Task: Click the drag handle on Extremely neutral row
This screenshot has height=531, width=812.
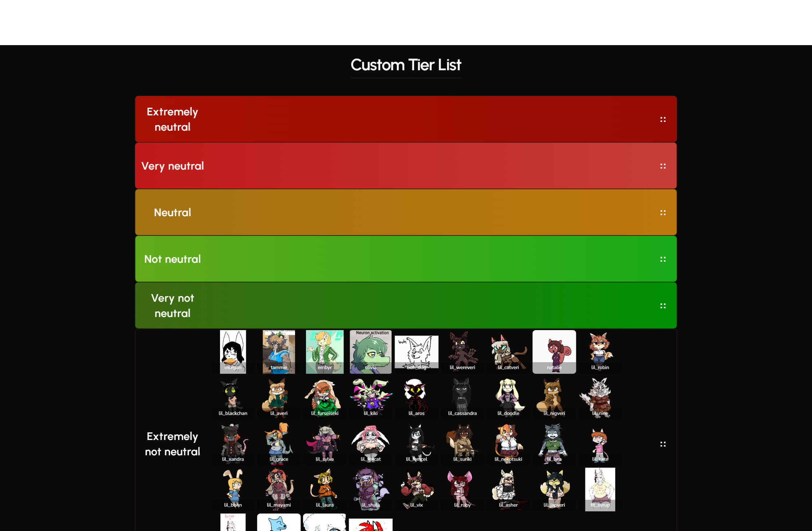Action: [x=663, y=119]
